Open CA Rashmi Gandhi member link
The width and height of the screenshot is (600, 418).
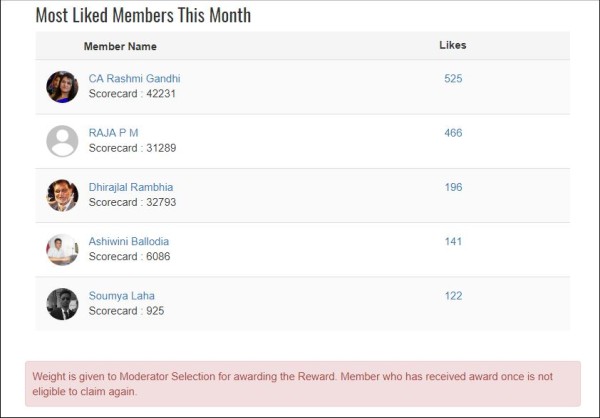[x=134, y=79]
